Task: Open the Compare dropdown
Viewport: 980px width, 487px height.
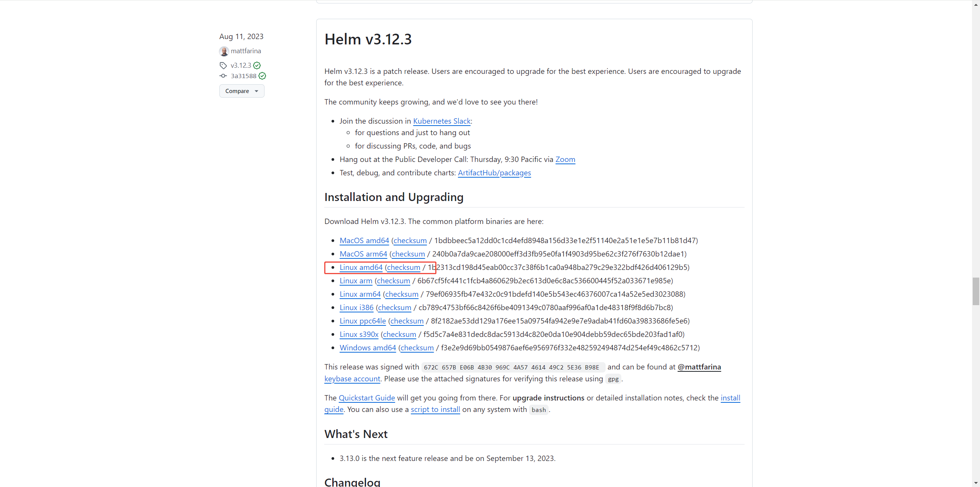Action: (242, 91)
